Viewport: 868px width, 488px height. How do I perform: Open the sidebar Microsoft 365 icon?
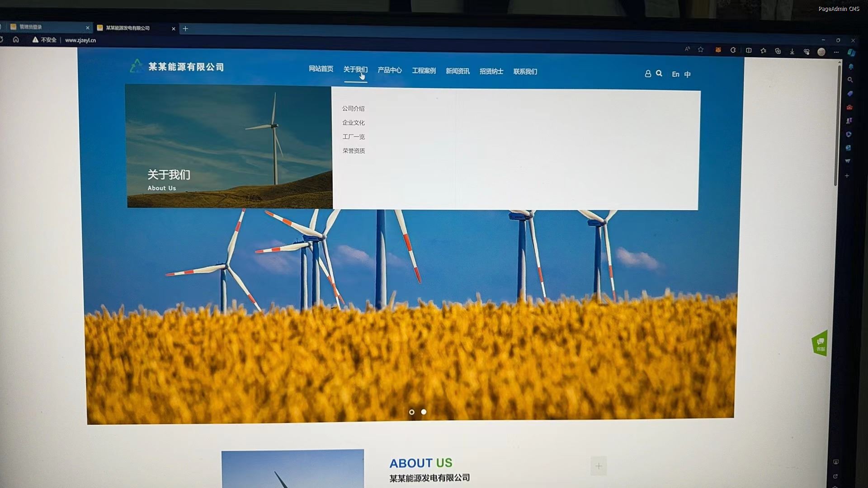click(x=849, y=134)
